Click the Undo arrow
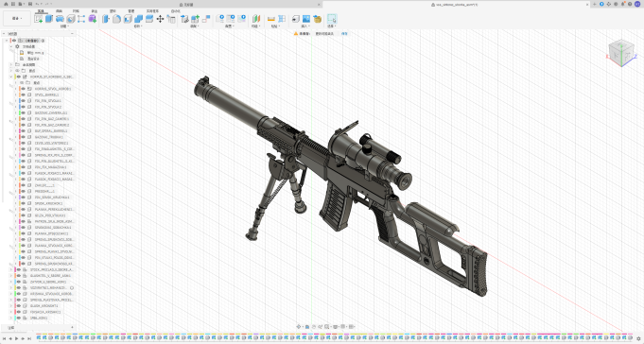This screenshot has width=644, height=344. (39, 4)
